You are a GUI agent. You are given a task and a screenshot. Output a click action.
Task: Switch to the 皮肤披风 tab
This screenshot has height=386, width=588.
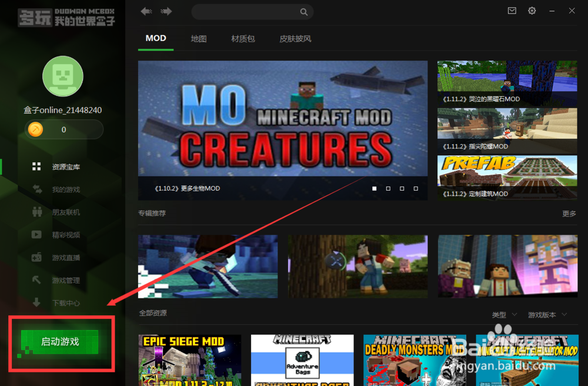[295, 39]
